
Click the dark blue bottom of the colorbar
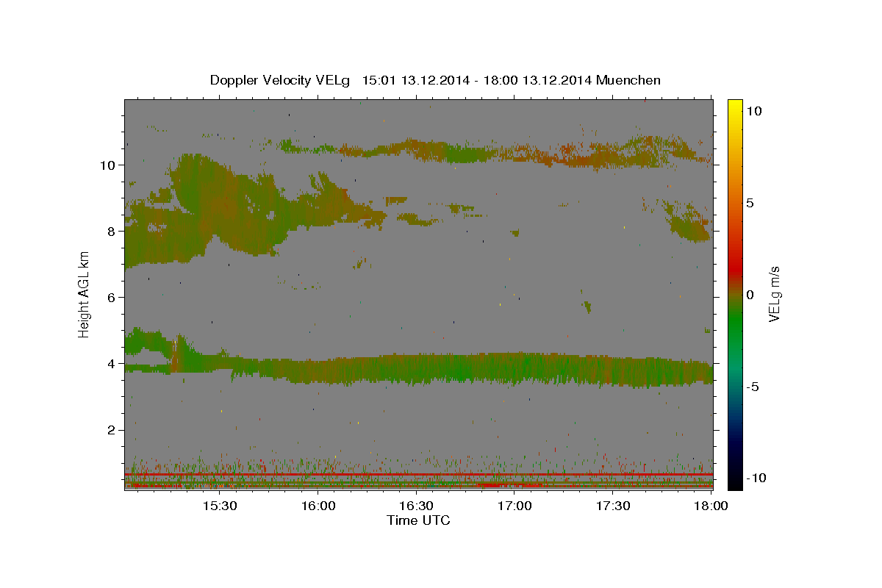point(734,441)
